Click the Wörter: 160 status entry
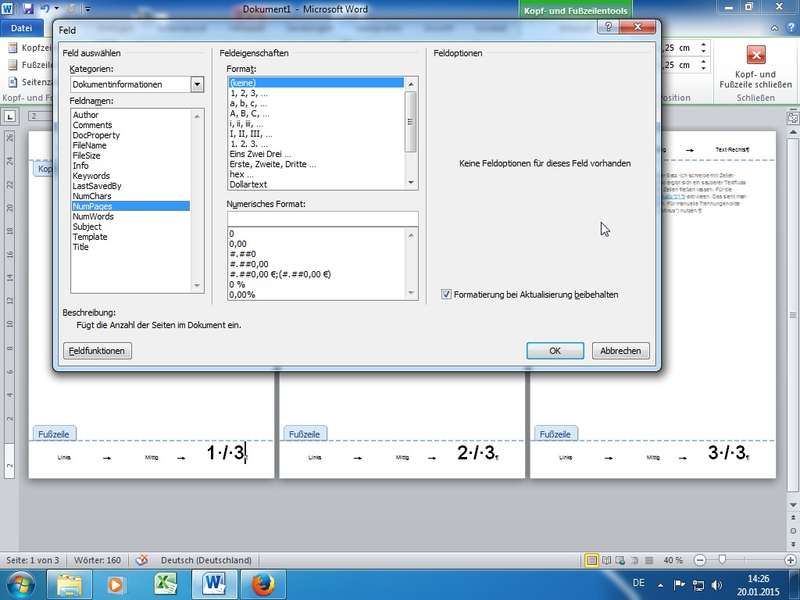 pos(97,560)
